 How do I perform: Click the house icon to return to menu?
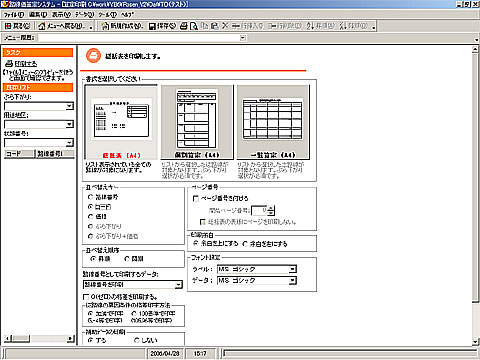tap(42, 26)
